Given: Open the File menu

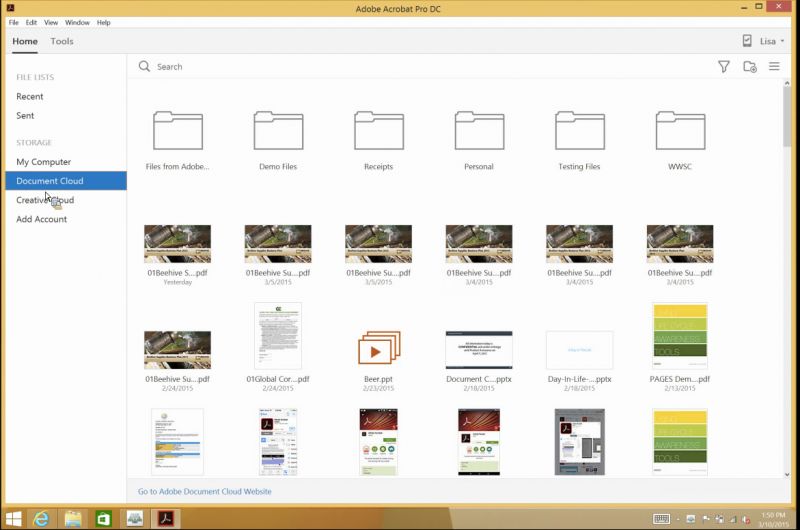Looking at the screenshot, I should tap(13, 22).
